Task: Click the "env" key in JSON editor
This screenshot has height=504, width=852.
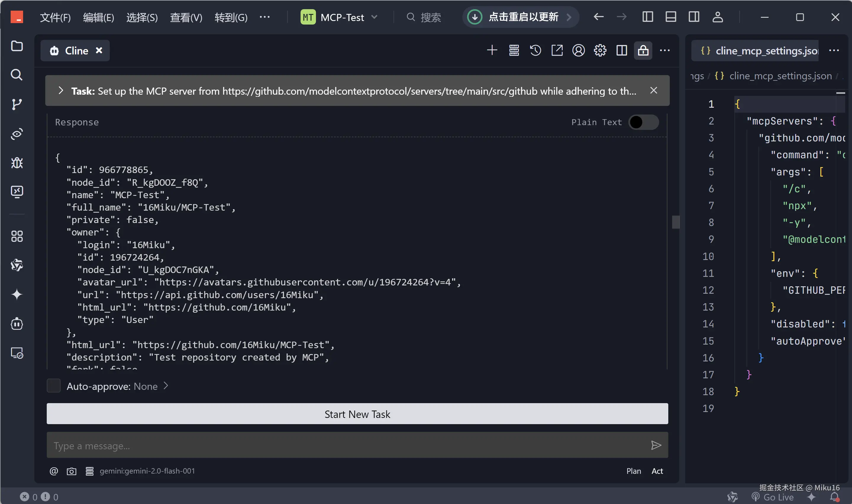Action: point(785,273)
